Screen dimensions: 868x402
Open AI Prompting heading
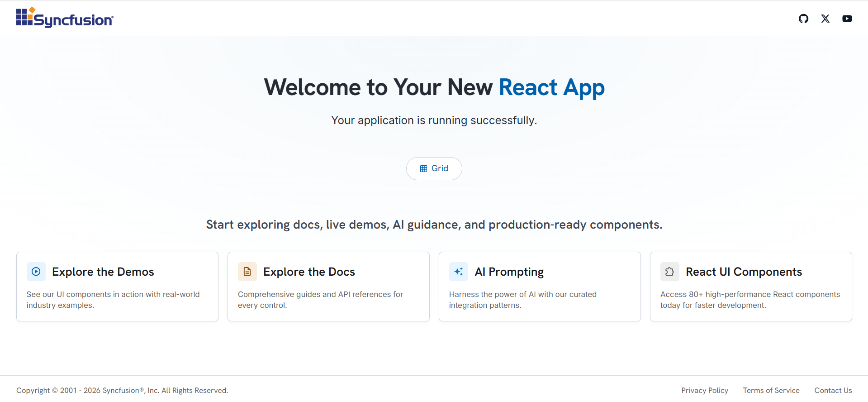(509, 272)
